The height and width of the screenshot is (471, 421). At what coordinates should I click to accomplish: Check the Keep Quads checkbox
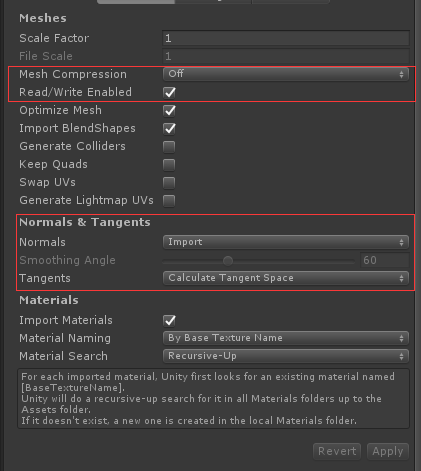169,165
